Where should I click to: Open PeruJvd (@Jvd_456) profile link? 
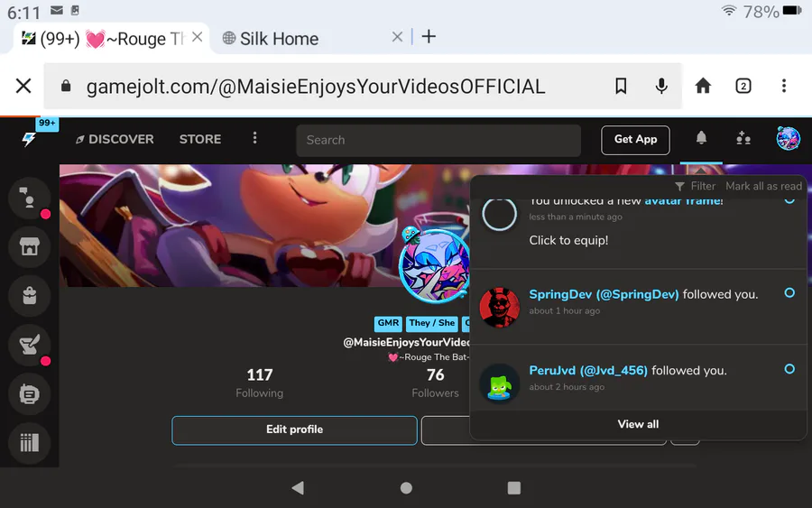pyautogui.click(x=588, y=370)
